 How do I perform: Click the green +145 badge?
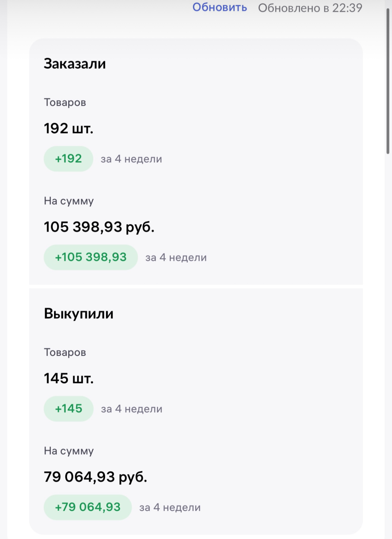pos(69,409)
